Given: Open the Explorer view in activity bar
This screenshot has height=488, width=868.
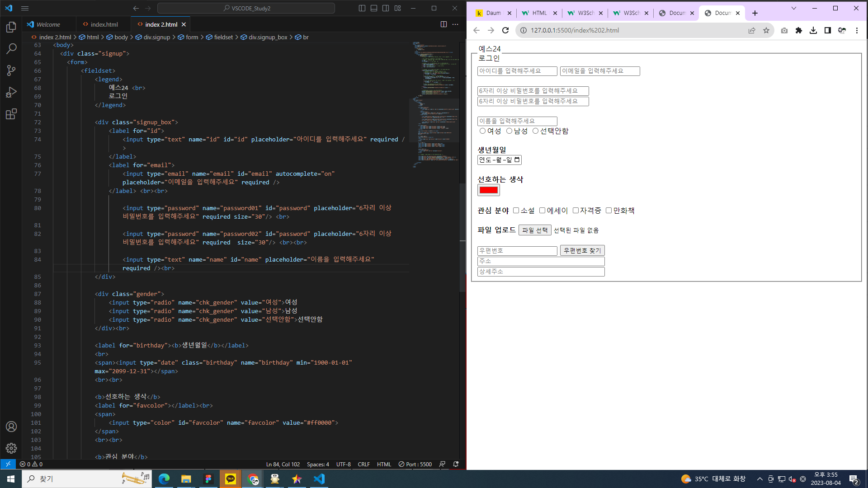Looking at the screenshot, I should click(11, 27).
